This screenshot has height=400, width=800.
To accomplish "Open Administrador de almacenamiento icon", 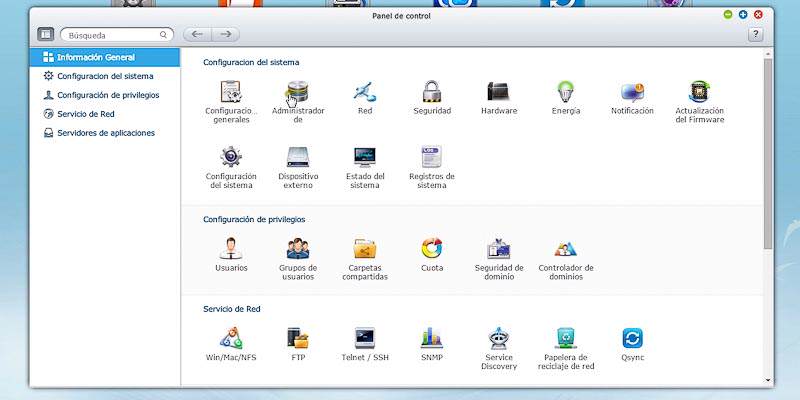I will [298, 92].
